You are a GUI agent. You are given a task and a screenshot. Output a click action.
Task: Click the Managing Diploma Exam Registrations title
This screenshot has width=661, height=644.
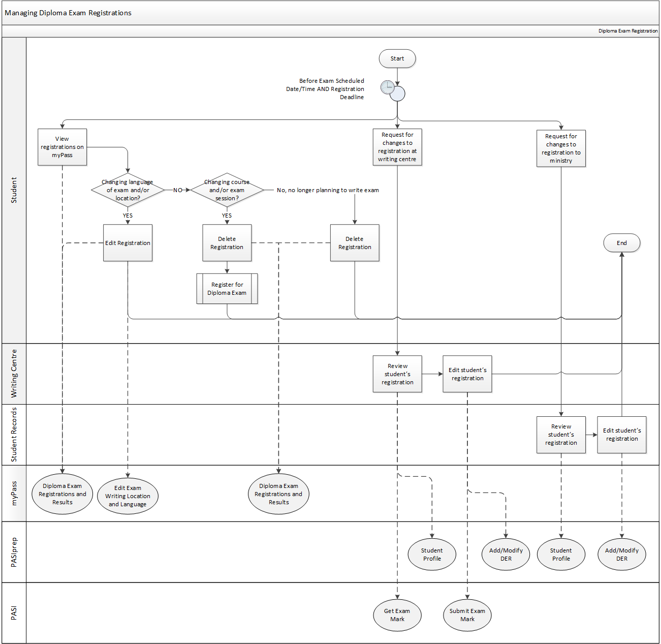click(68, 13)
